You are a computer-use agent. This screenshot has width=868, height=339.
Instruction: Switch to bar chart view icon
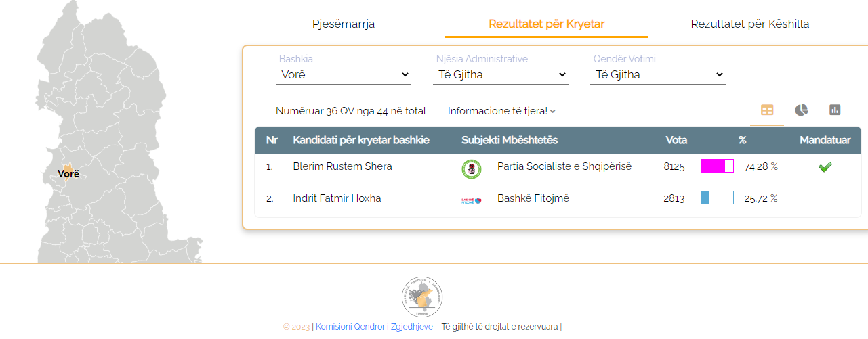[x=835, y=110]
